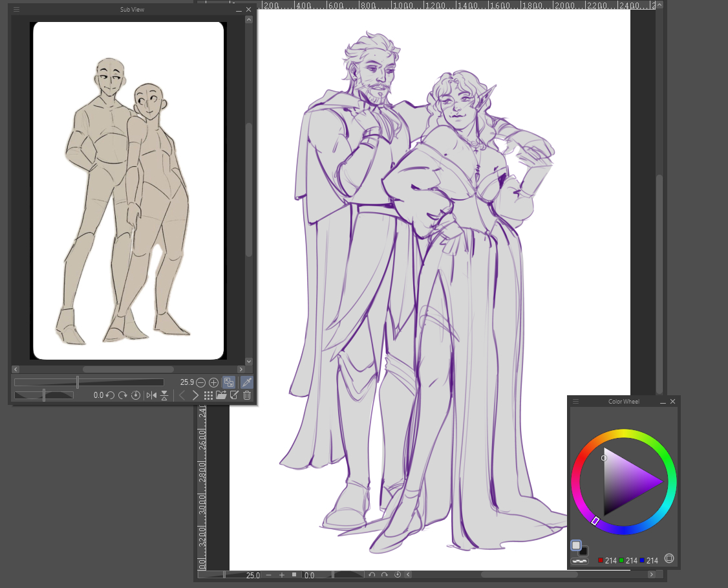Switch color wheel color space mode

point(669,558)
